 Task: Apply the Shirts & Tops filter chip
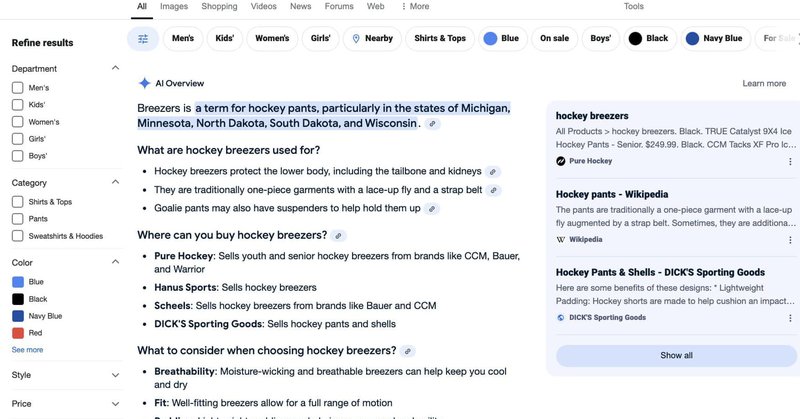[x=440, y=39]
